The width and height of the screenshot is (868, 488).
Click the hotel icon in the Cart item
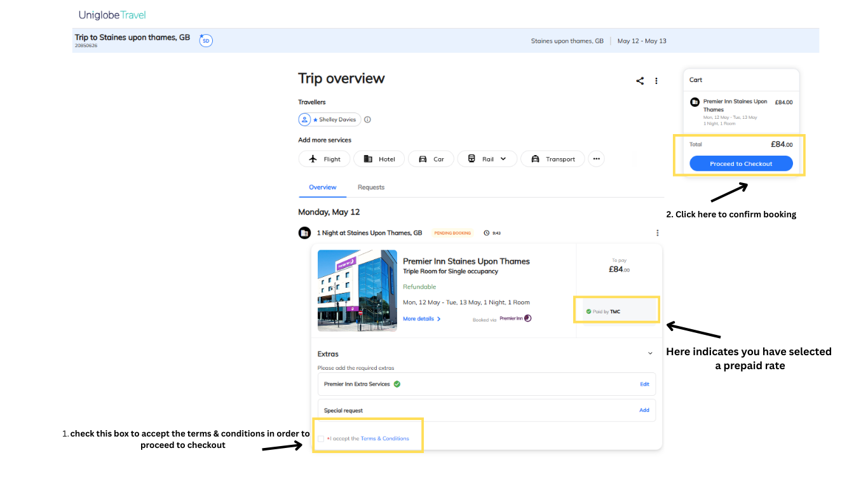695,102
